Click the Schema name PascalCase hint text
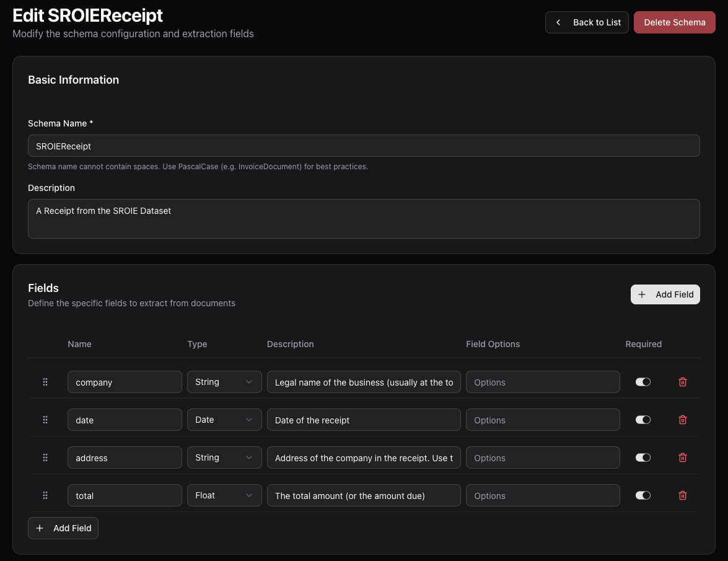Image resolution: width=728 pixels, height=561 pixels. click(x=198, y=167)
